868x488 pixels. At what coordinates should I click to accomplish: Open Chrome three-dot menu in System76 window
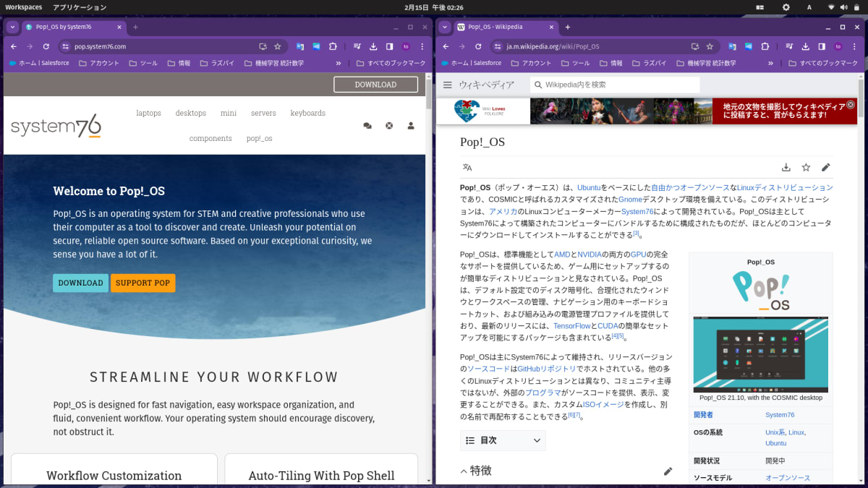click(x=421, y=46)
